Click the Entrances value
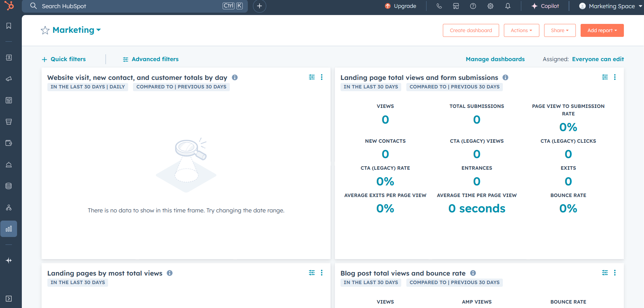This screenshot has width=644, height=308. [x=477, y=181]
